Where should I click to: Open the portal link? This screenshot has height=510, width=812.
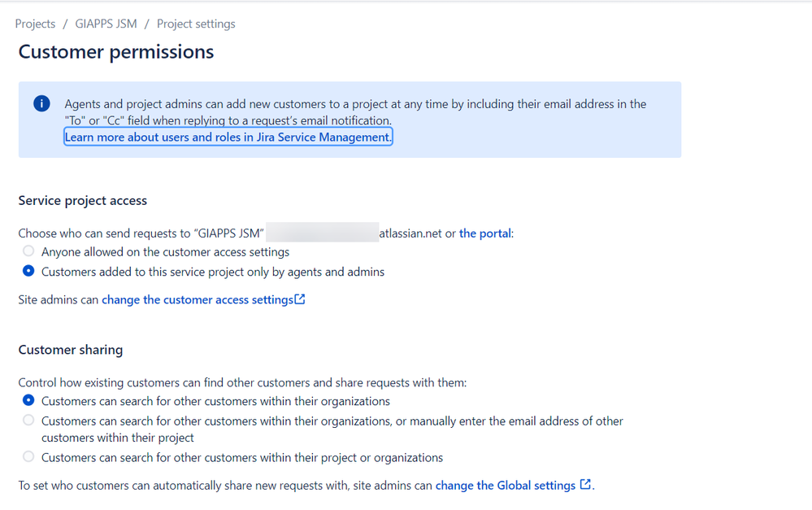[x=484, y=233]
